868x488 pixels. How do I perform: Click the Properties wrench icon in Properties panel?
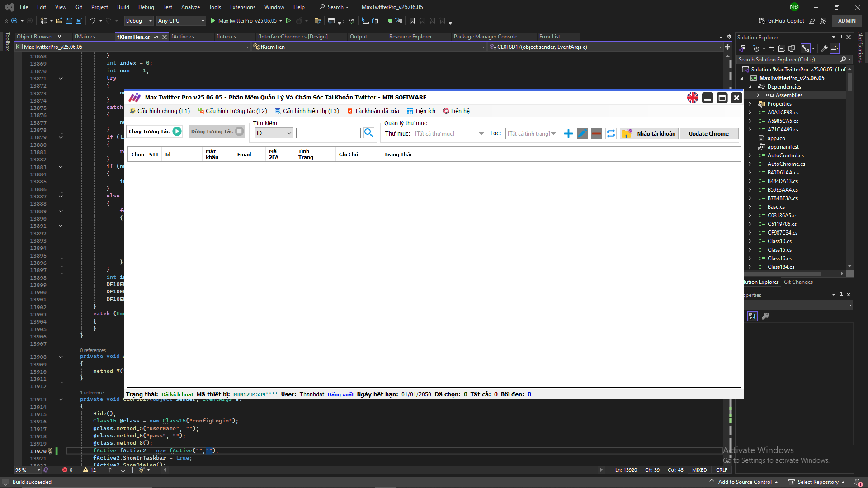point(765,316)
